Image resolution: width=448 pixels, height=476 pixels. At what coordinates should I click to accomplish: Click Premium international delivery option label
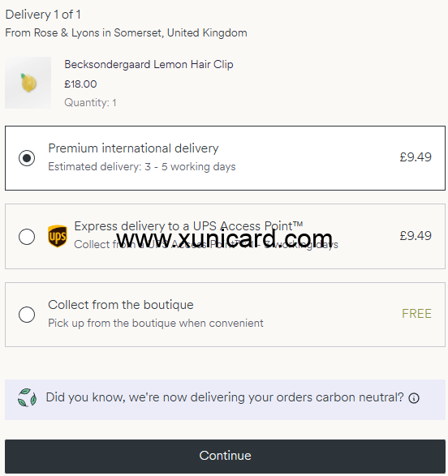click(133, 148)
